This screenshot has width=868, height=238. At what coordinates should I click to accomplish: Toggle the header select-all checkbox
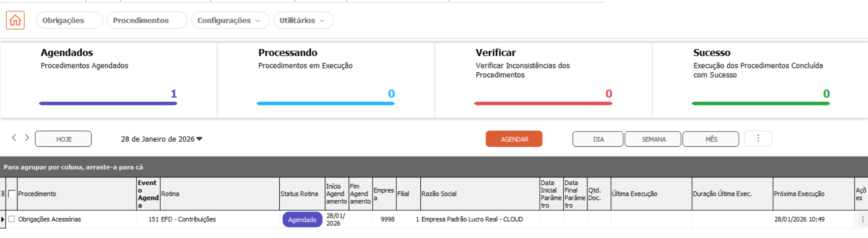(12, 194)
